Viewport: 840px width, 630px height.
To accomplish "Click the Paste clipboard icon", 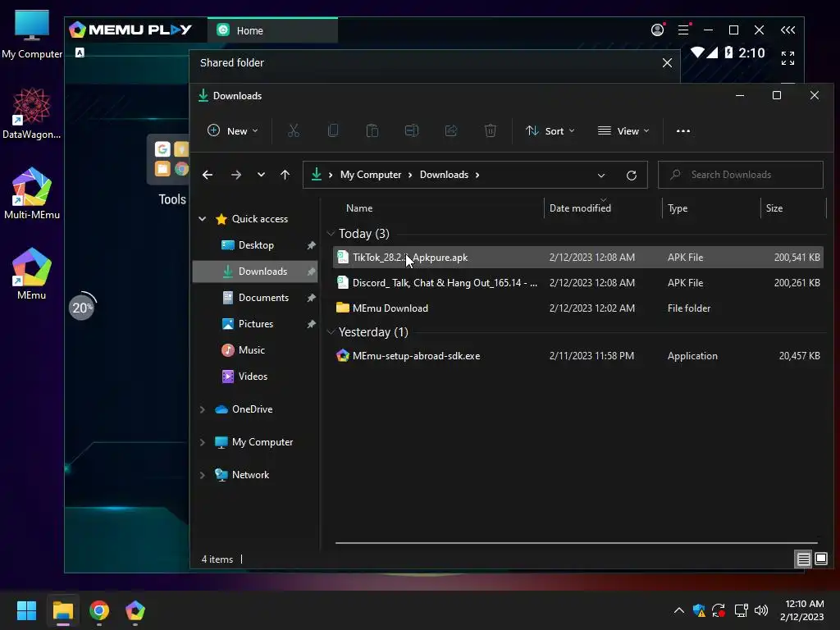I will pyautogui.click(x=372, y=130).
